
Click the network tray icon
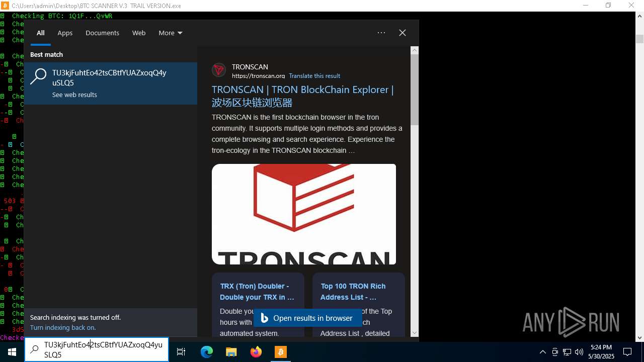[567, 352]
